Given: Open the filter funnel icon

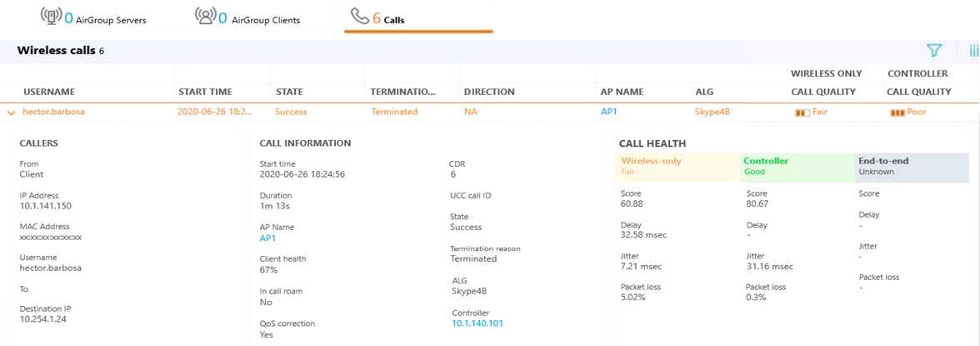Looking at the screenshot, I should point(935,51).
